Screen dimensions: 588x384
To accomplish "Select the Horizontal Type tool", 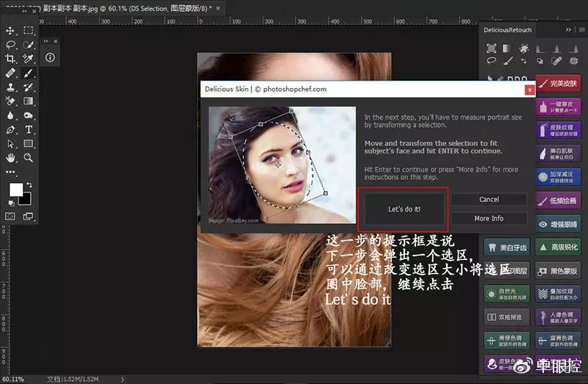I will click(28, 130).
